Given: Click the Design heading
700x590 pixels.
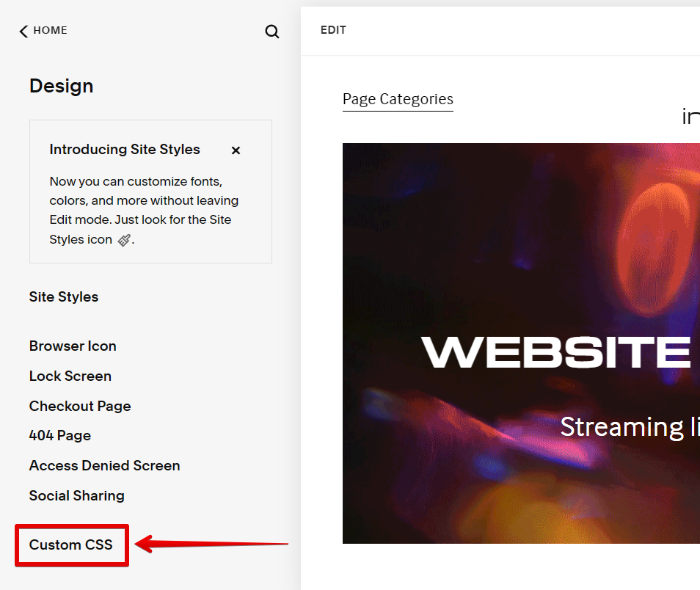Looking at the screenshot, I should coord(61,86).
